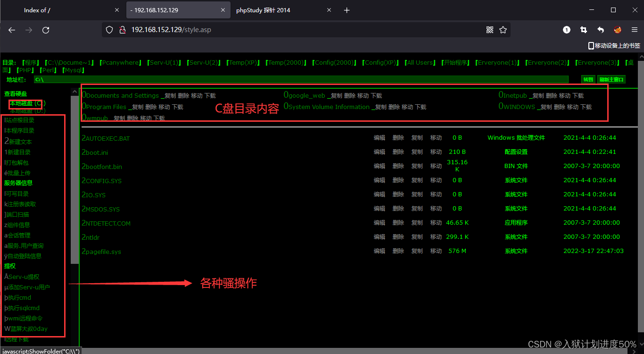The width and height of the screenshot is (644, 354).
Task: Open wmi远程命令 in sidebar
Action: [24, 319]
